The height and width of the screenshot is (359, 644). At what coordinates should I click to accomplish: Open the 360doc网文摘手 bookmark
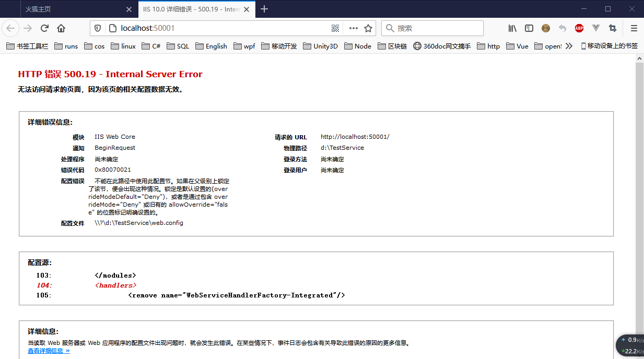coord(442,46)
